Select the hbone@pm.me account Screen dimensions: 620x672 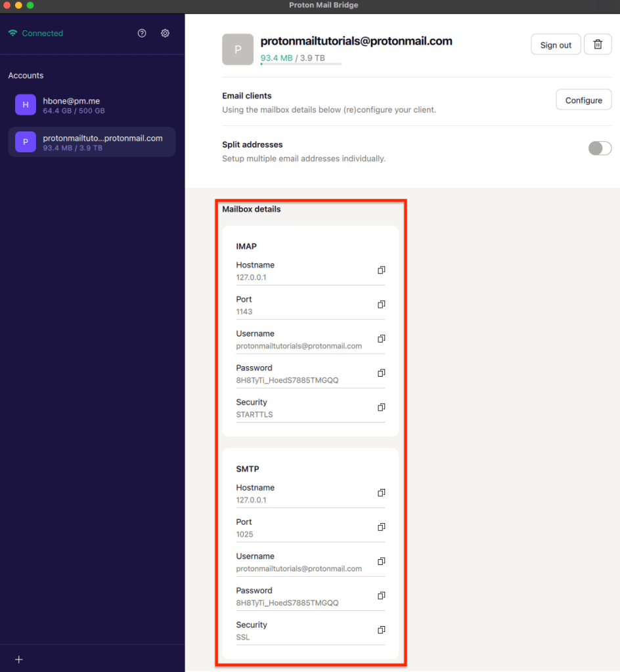(x=92, y=105)
